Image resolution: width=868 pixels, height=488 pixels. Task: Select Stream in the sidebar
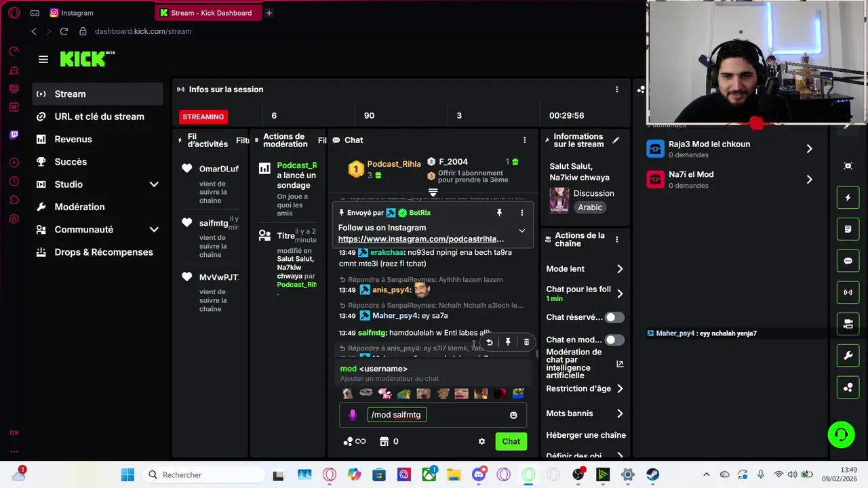(98, 94)
